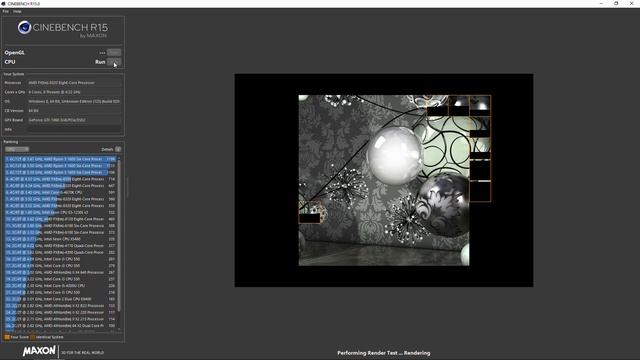Click the Cores x GHz value field

pos(74,92)
